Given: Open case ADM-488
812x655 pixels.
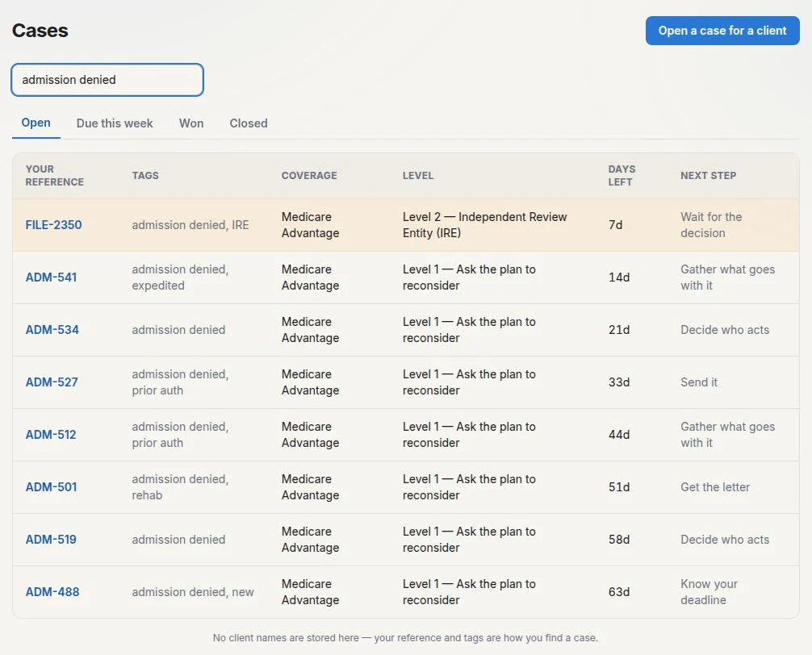Looking at the screenshot, I should (52, 592).
